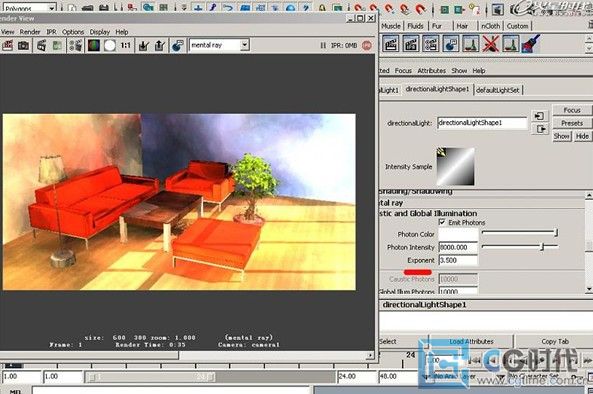
Task: Display alpha channel with white circle icon
Action: click(x=110, y=46)
